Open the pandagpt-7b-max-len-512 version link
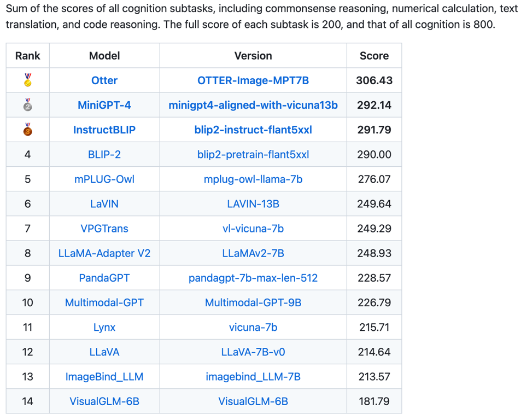Image resolution: width=521 pixels, height=420 pixels. [x=253, y=278]
